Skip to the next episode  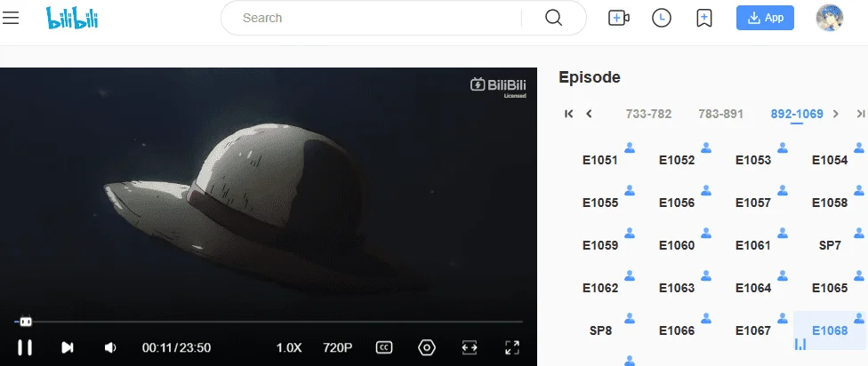click(67, 347)
